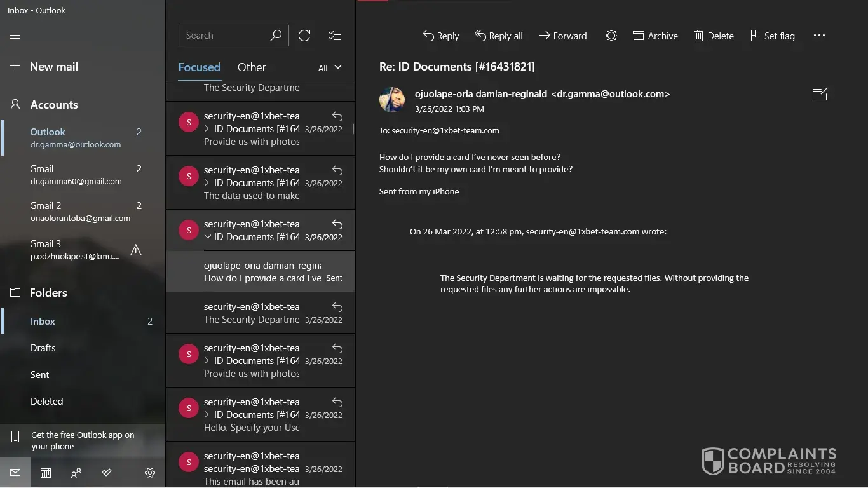Open the Drafts folder
868x488 pixels.
(43, 348)
